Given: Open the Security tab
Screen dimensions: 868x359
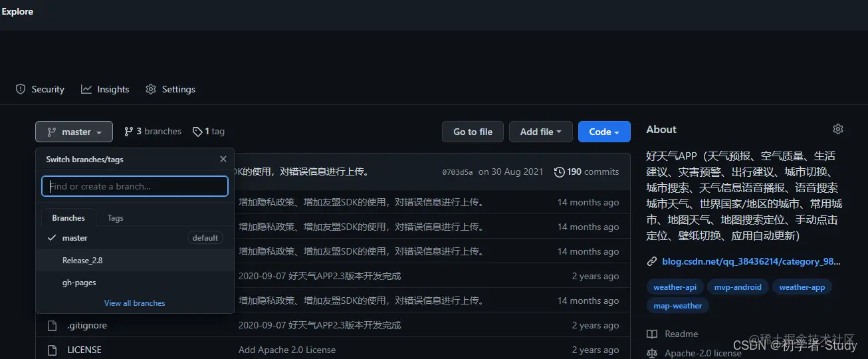Looking at the screenshot, I should (x=40, y=89).
